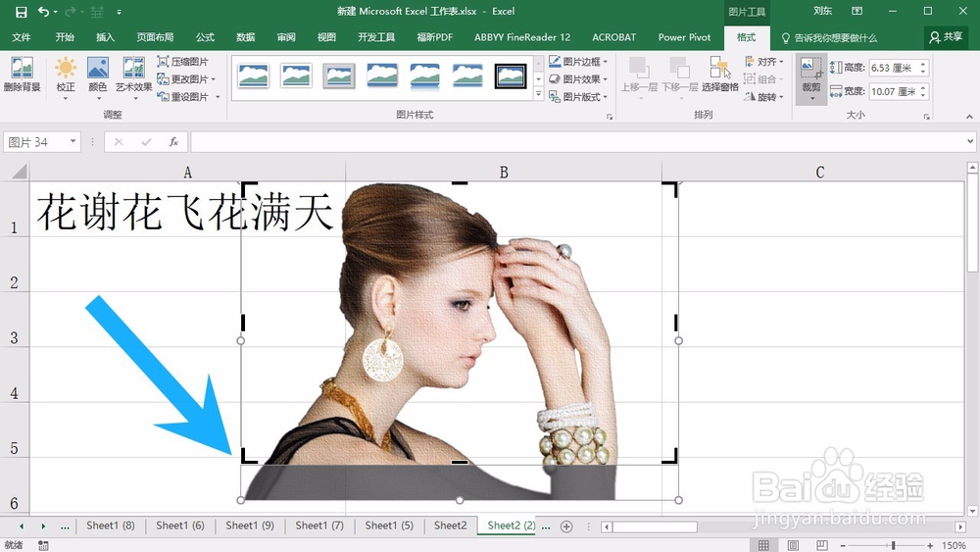The width and height of the screenshot is (980, 552).
Task: Click the horizontal scrollbar thumb
Action: (x=655, y=527)
